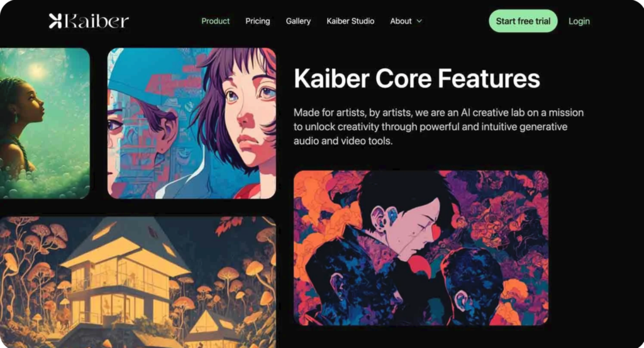Click the Kaiber Core Features heading
Image resolution: width=644 pixels, height=348 pixels.
417,78
